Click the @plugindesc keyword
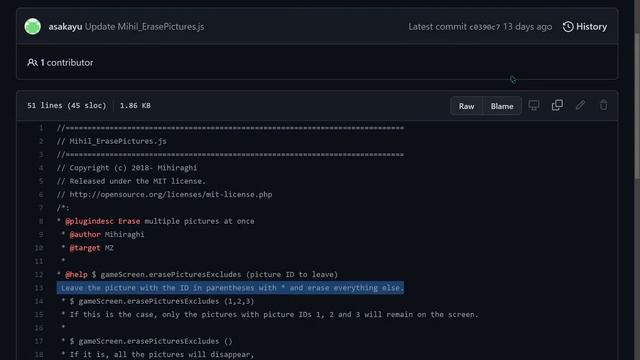The height and width of the screenshot is (360, 640). tap(89, 221)
